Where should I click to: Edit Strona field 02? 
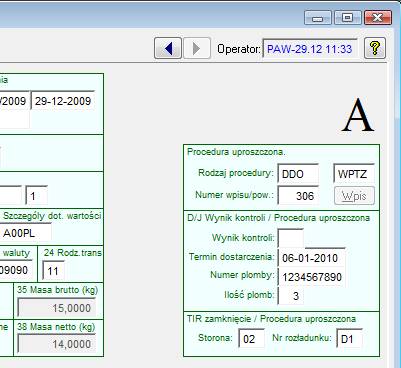coord(252,339)
